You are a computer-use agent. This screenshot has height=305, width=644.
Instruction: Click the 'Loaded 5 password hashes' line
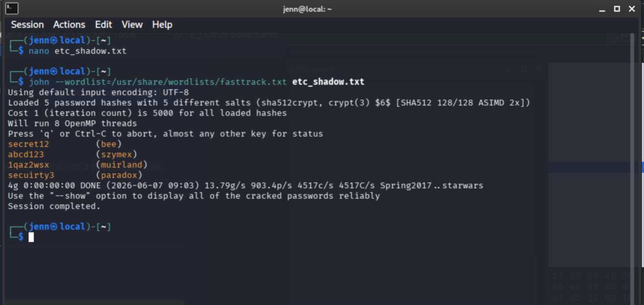click(269, 103)
